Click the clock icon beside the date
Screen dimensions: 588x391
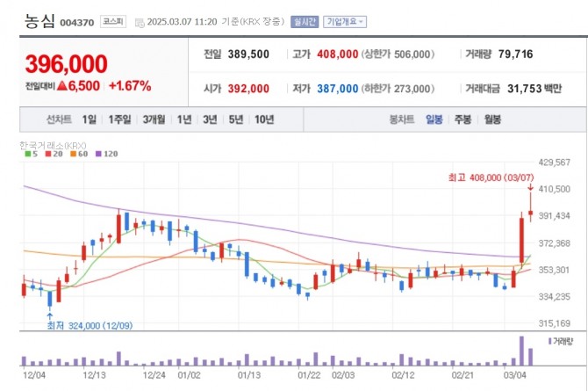pyautogui.click(x=141, y=21)
